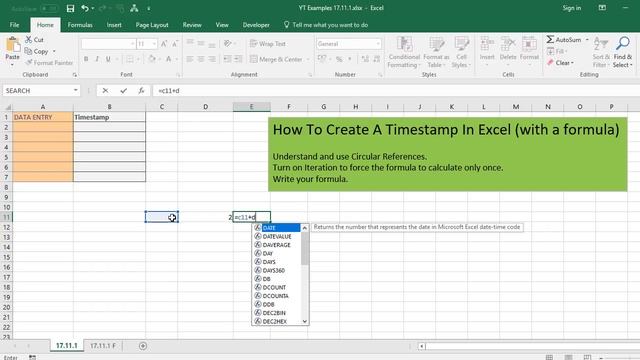Switch to the Developer tab
640x360 pixels.
click(x=256, y=25)
